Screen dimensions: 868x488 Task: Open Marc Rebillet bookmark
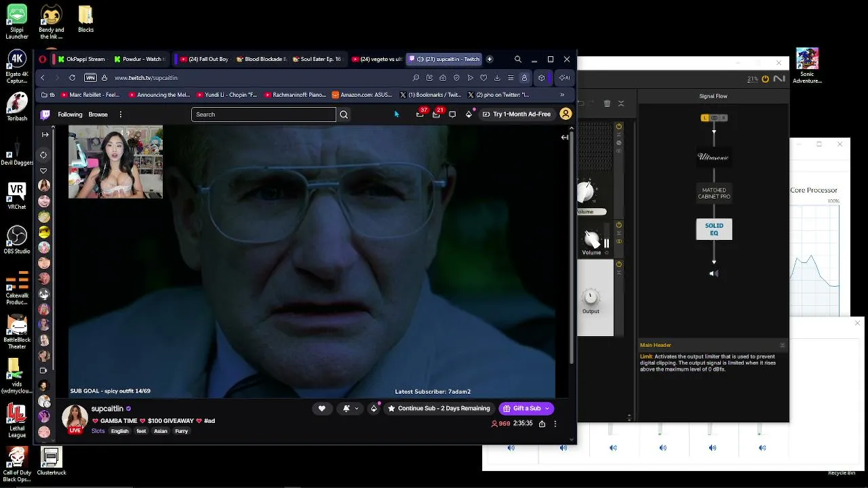(x=90, y=95)
